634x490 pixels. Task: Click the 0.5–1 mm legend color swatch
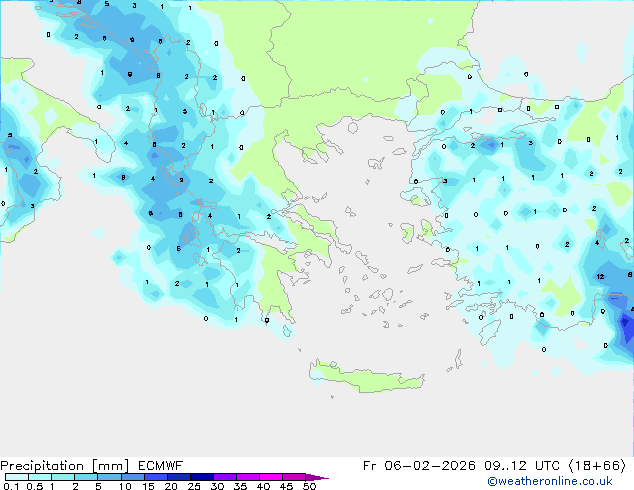(x=40, y=477)
